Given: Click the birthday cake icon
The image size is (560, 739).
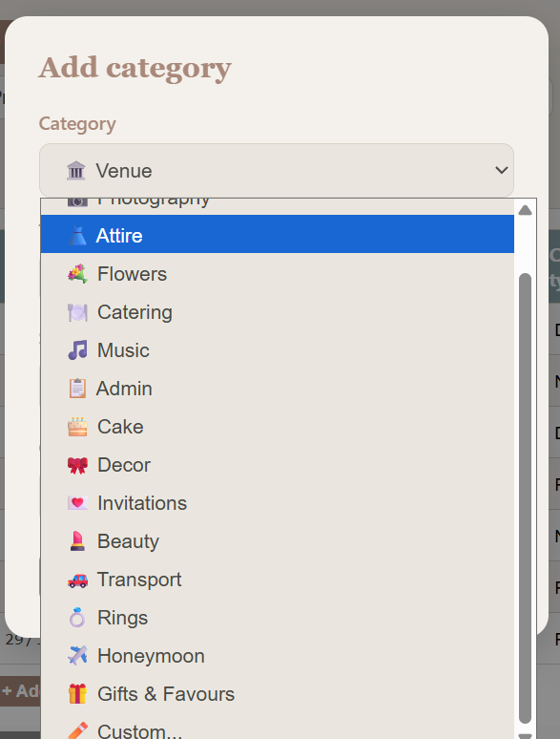Looking at the screenshot, I should click(x=77, y=427).
